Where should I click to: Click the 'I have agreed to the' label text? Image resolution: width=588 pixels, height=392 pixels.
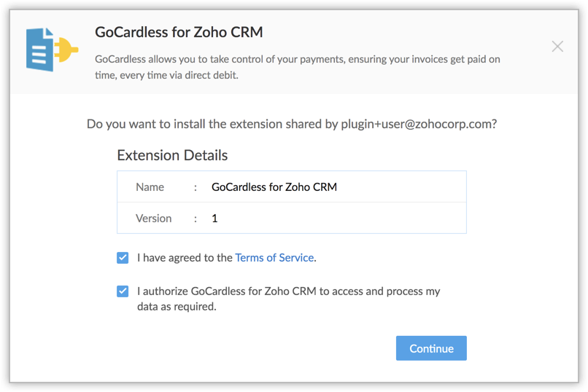(185, 258)
